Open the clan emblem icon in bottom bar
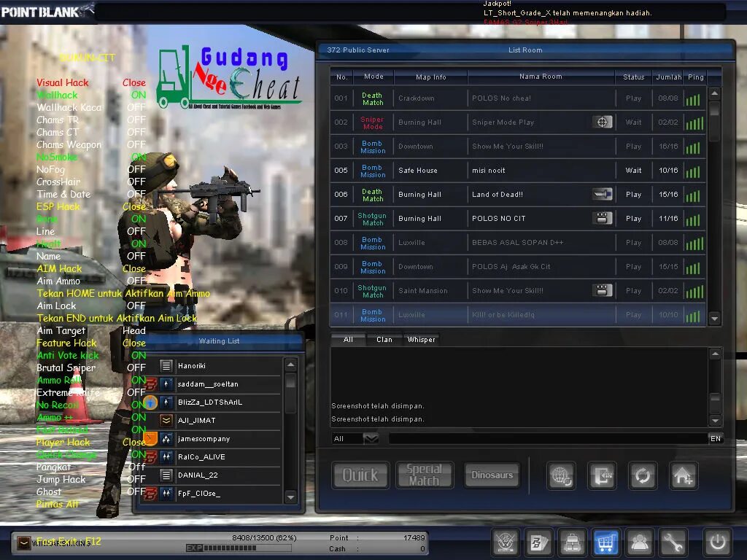 (505, 542)
